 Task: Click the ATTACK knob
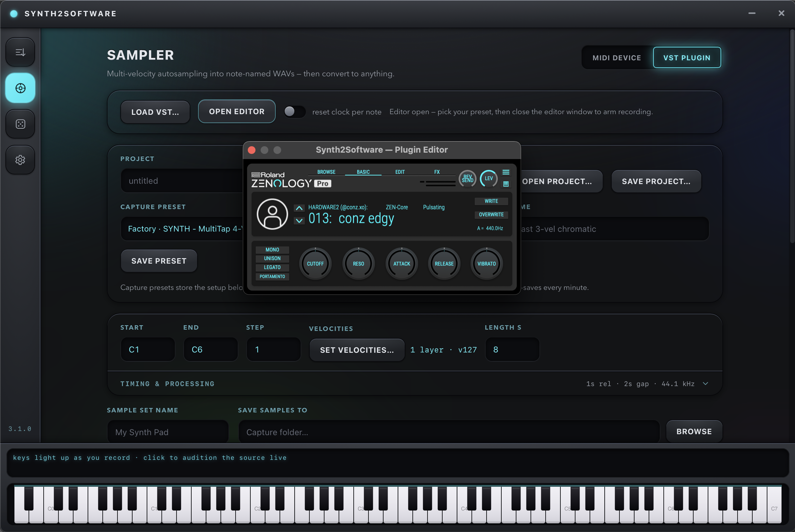[x=402, y=264]
